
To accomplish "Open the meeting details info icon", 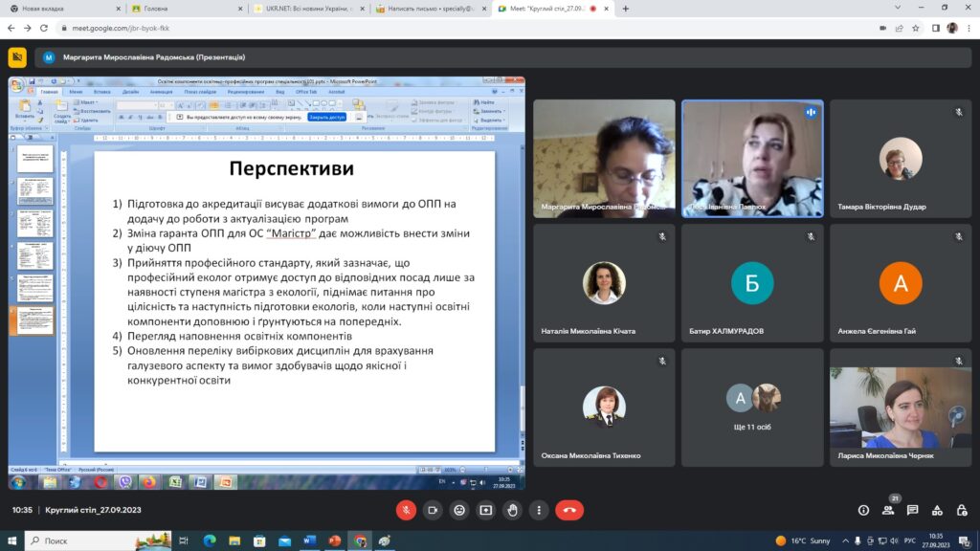I will point(863,510).
